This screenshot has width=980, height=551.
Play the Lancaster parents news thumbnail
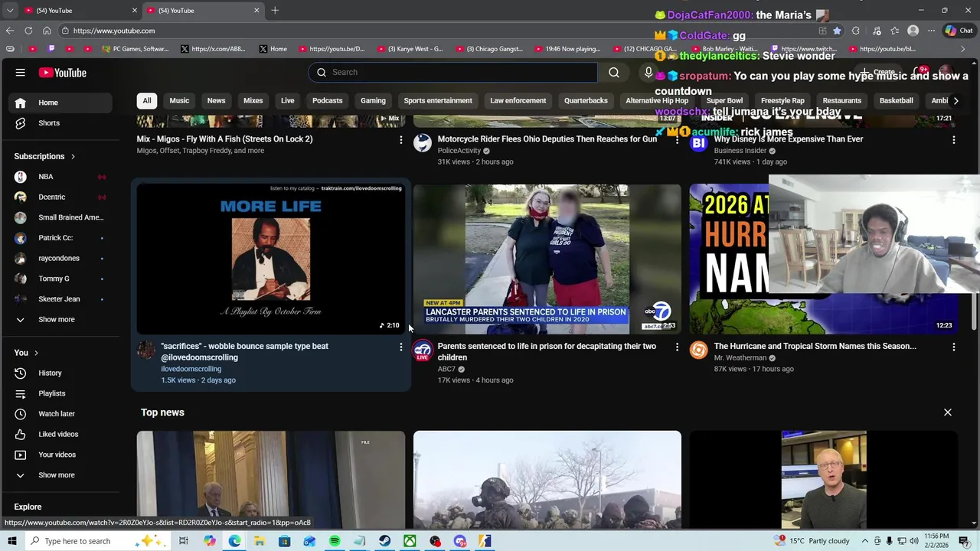[x=547, y=259]
